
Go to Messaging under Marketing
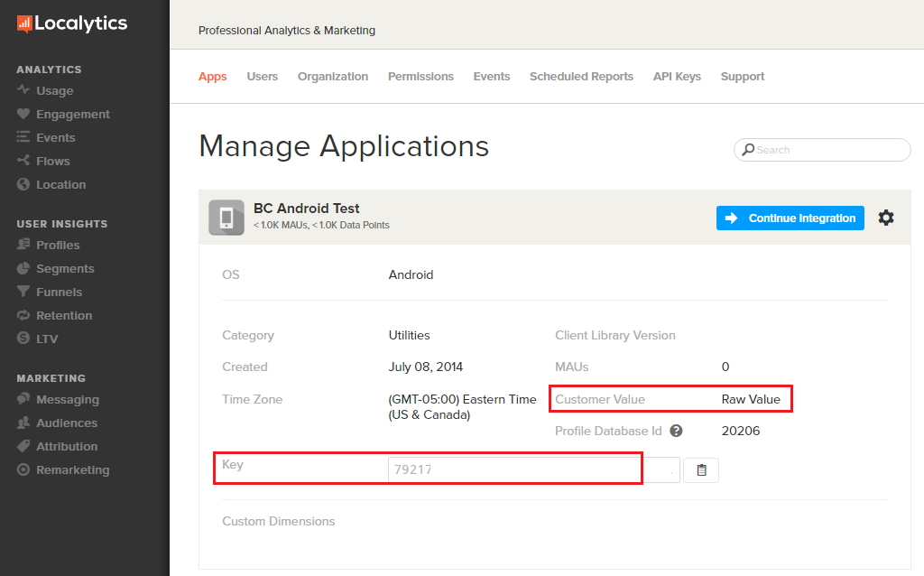67,400
